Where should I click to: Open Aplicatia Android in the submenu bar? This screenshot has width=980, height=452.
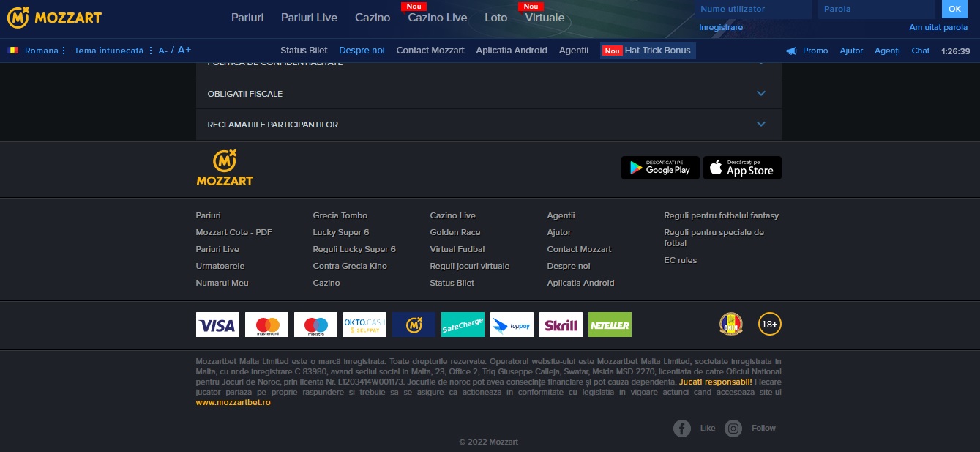click(512, 51)
